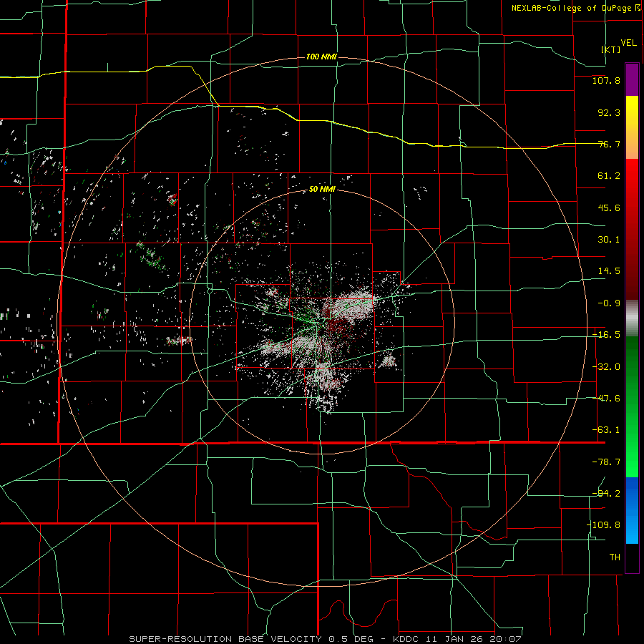Click the KDDC station identifier in caption
The image size is (644, 644).
pyautogui.click(x=406, y=639)
